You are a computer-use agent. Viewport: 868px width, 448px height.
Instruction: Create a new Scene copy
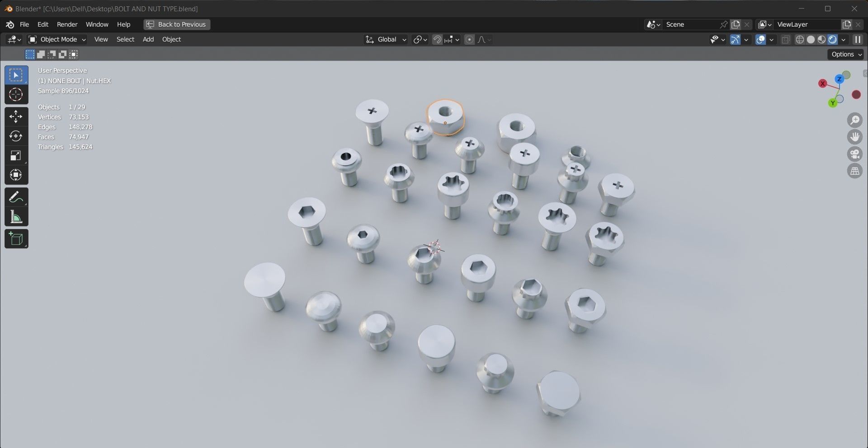click(736, 24)
